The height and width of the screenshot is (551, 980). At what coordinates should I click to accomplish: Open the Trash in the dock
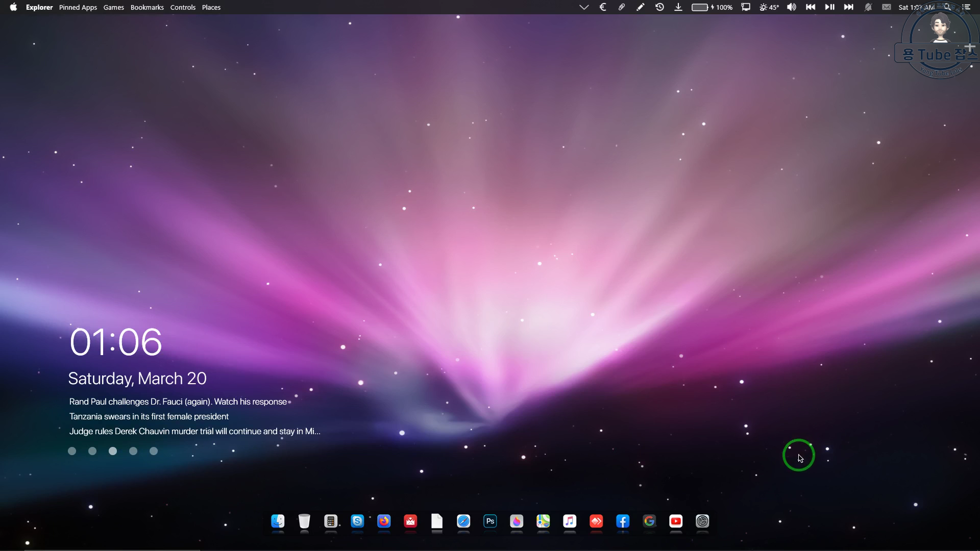(304, 521)
